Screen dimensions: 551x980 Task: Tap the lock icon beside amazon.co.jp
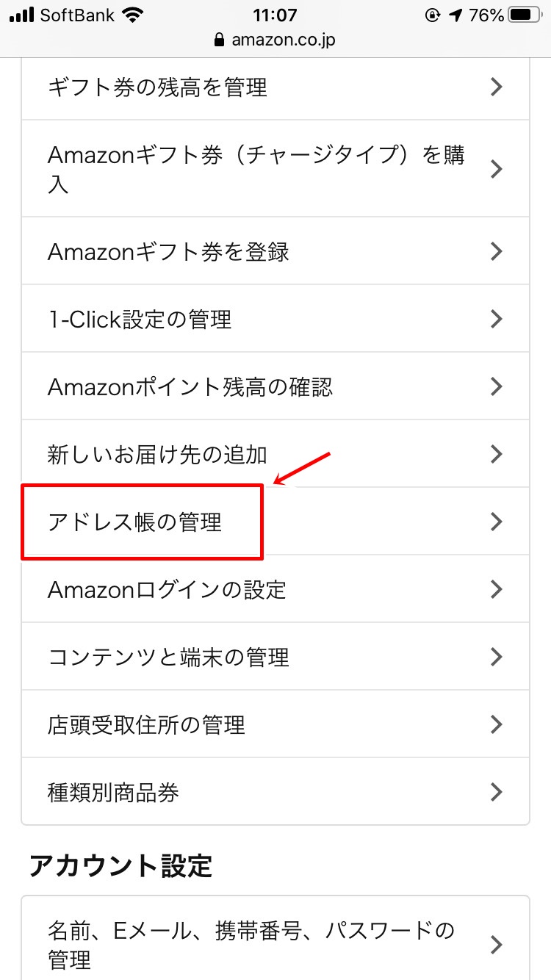point(218,40)
